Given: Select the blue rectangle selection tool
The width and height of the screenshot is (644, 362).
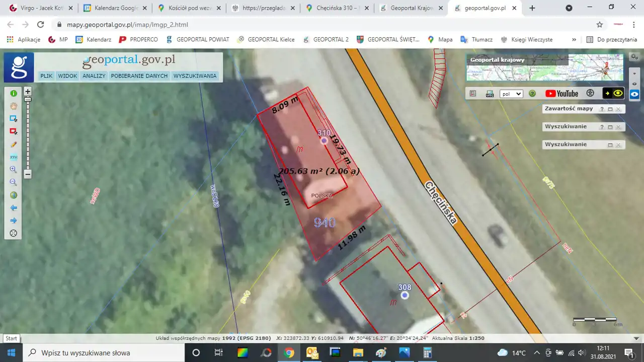Looking at the screenshot, I should click(x=14, y=118).
